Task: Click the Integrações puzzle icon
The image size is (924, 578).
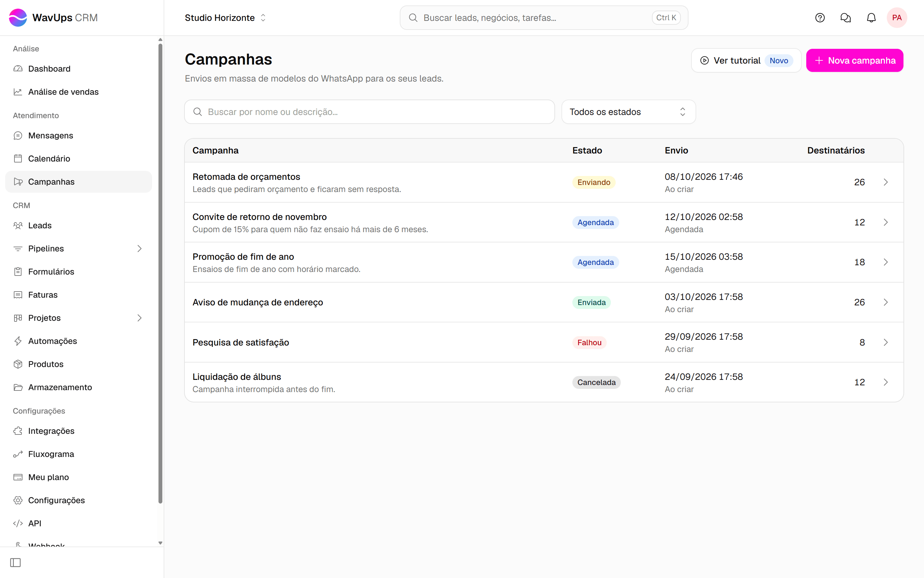Action: [18, 431]
